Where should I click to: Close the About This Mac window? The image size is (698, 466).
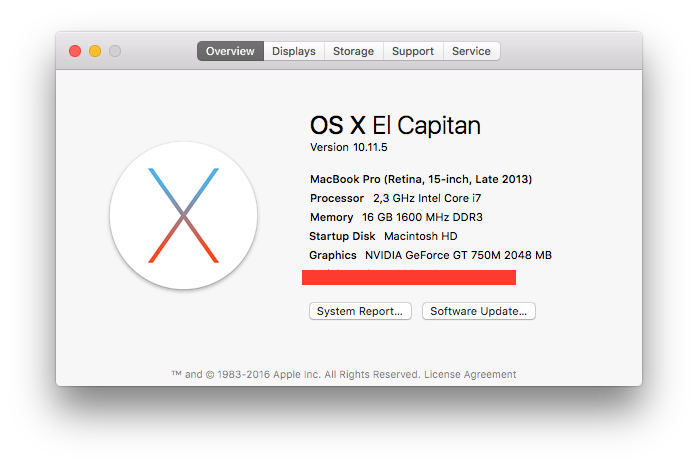pyautogui.click(x=75, y=51)
